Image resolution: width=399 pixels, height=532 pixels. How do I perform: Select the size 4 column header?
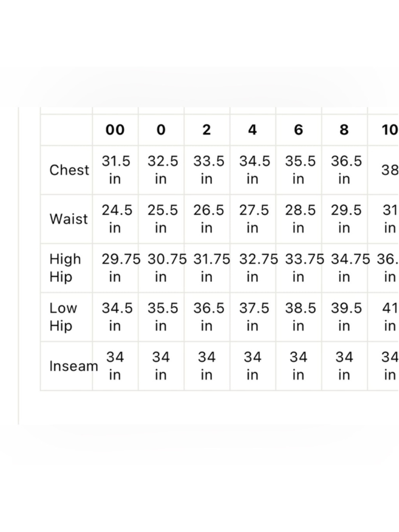(x=253, y=130)
